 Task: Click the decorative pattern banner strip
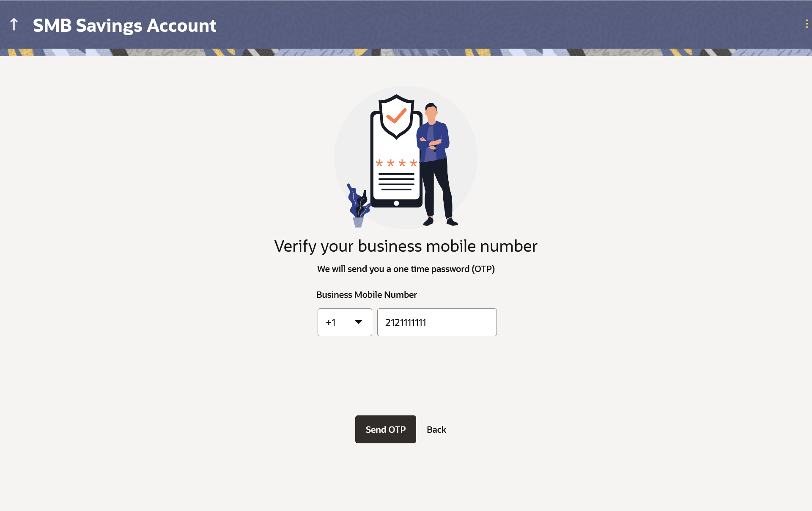[406, 52]
